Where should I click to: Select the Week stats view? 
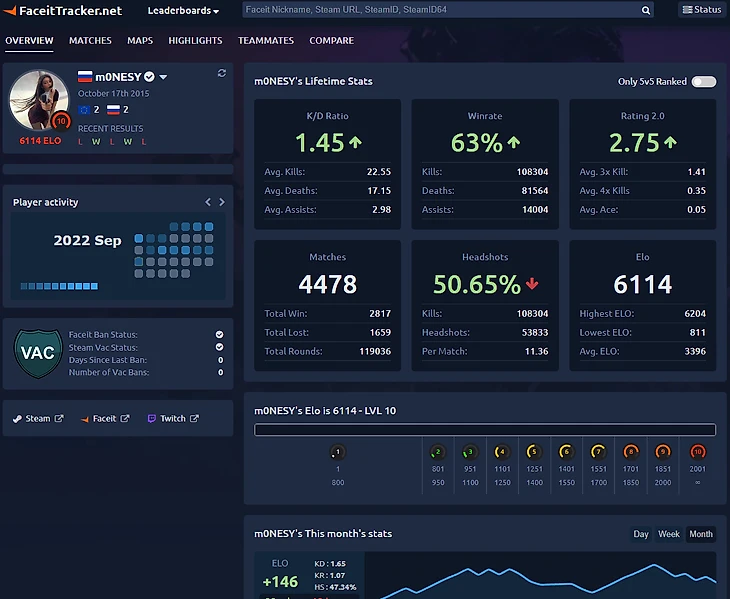(x=669, y=534)
